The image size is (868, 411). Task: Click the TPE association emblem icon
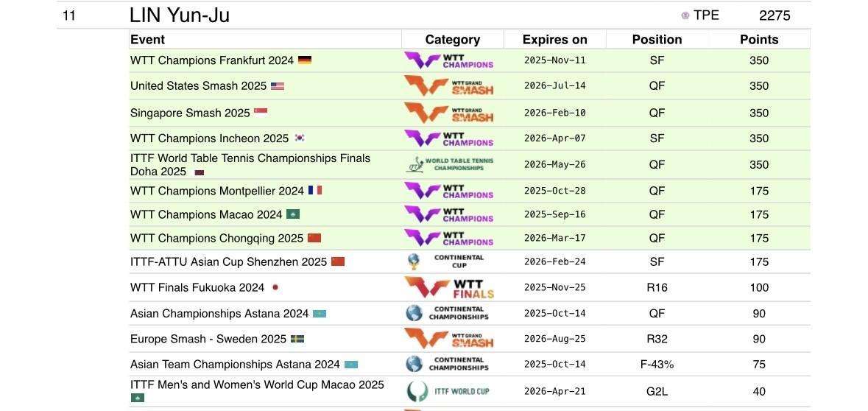coord(685,15)
